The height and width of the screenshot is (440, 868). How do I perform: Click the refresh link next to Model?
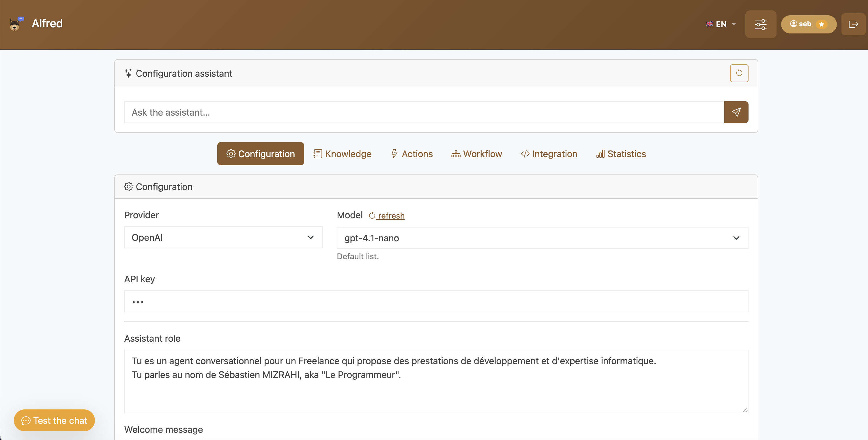(387, 215)
